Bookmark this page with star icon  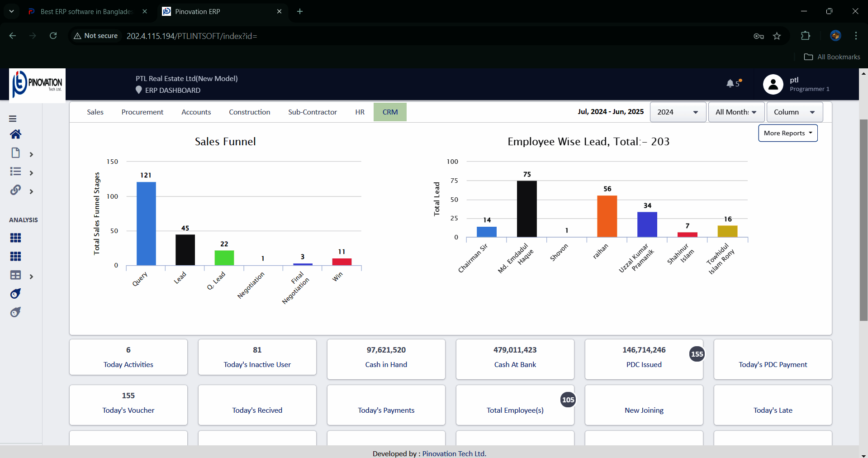click(x=777, y=36)
